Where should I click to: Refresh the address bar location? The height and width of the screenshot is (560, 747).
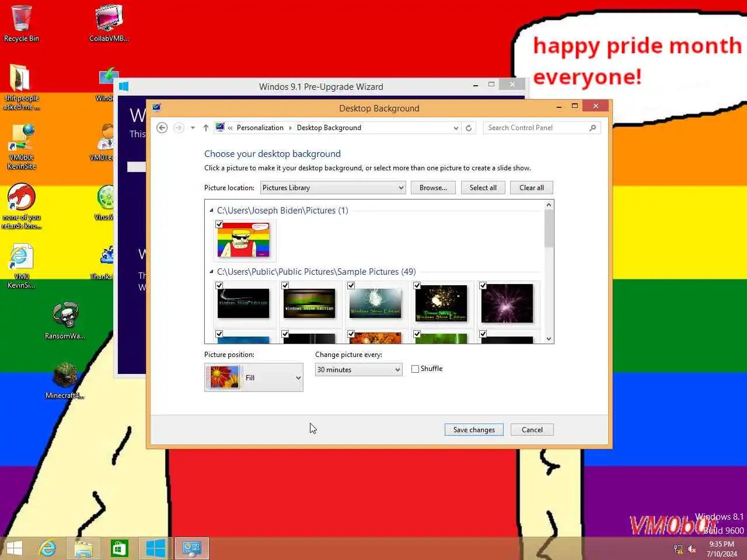[x=469, y=128]
